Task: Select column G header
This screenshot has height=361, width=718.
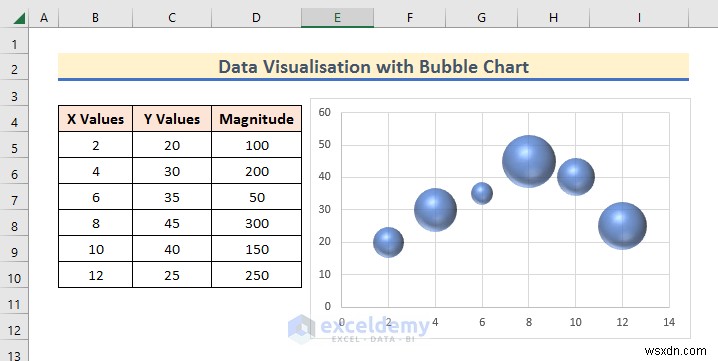Action: point(481,18)
